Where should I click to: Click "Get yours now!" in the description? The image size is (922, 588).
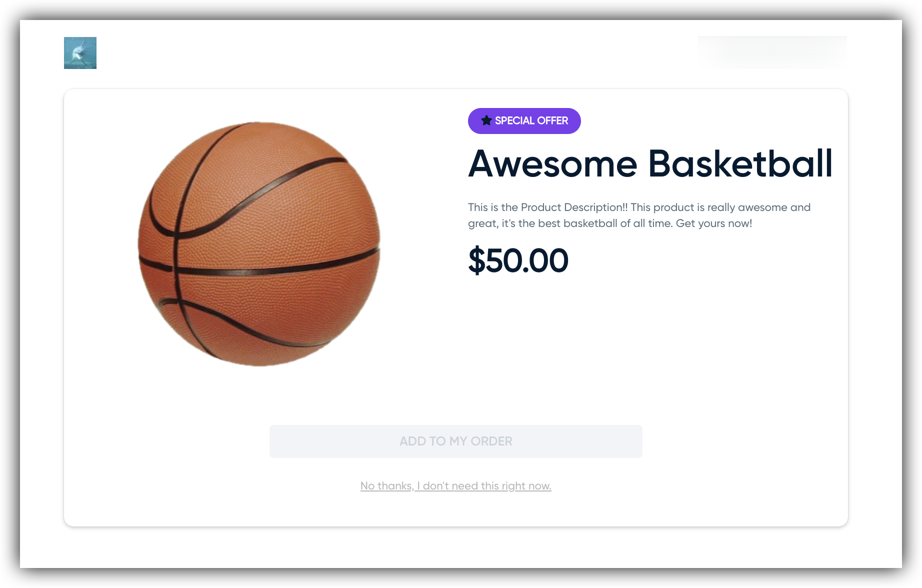[x=714, y=223]
